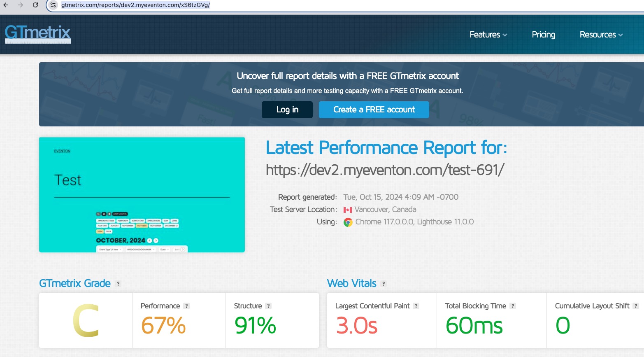This screenshot has height=357, width=644.
Task: Click the 67% Performance value
Action: pos(163,325)
